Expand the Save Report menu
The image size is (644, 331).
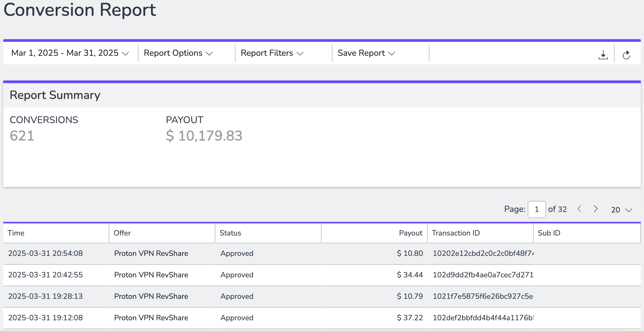(x=366, y=53)
